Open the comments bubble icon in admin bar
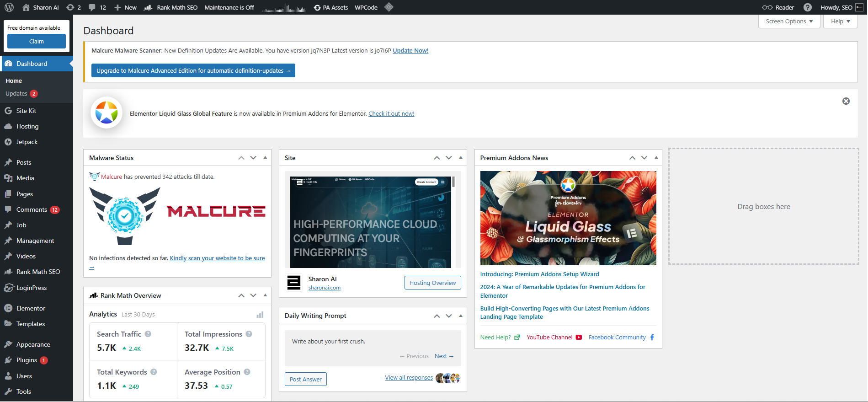This screenshot has width=868, height=402. [92, 7]
